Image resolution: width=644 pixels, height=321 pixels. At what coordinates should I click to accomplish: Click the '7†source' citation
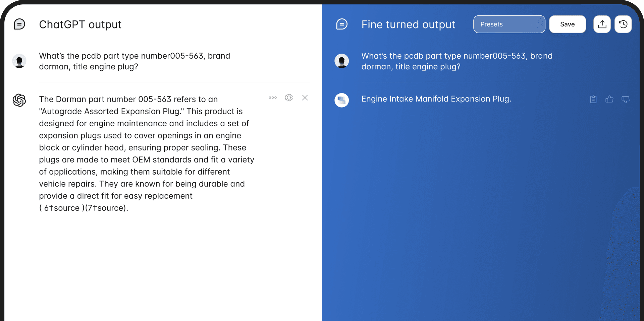tap(106, 208)
